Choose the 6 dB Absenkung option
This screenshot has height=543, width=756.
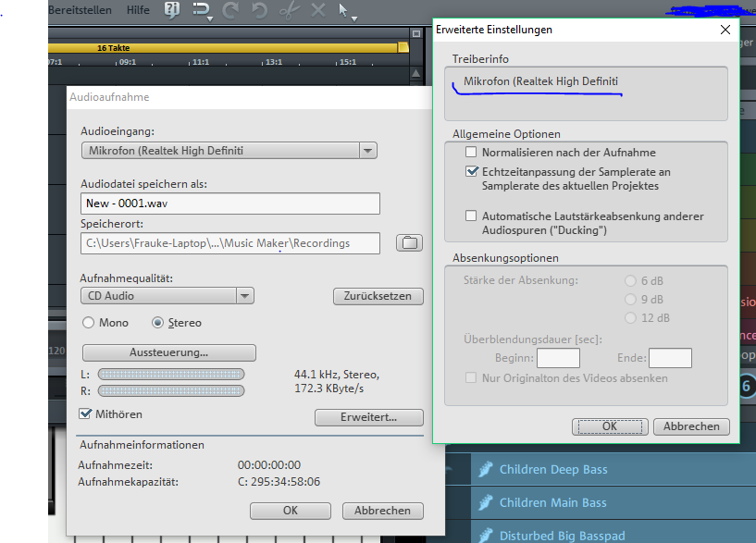point(630,280)
